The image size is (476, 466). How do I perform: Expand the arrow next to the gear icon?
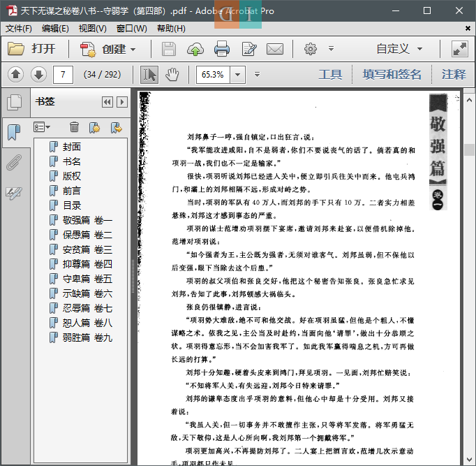click(x=332, y=49)
